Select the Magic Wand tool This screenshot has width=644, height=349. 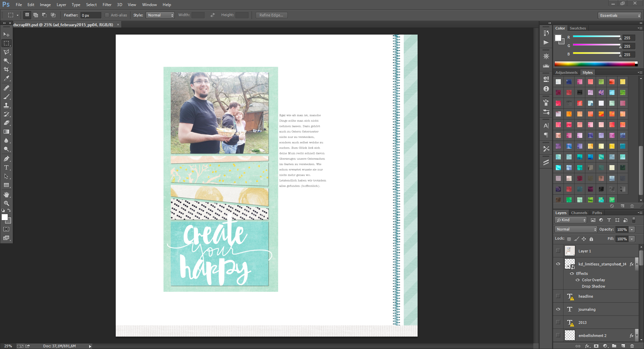[6, 61]
